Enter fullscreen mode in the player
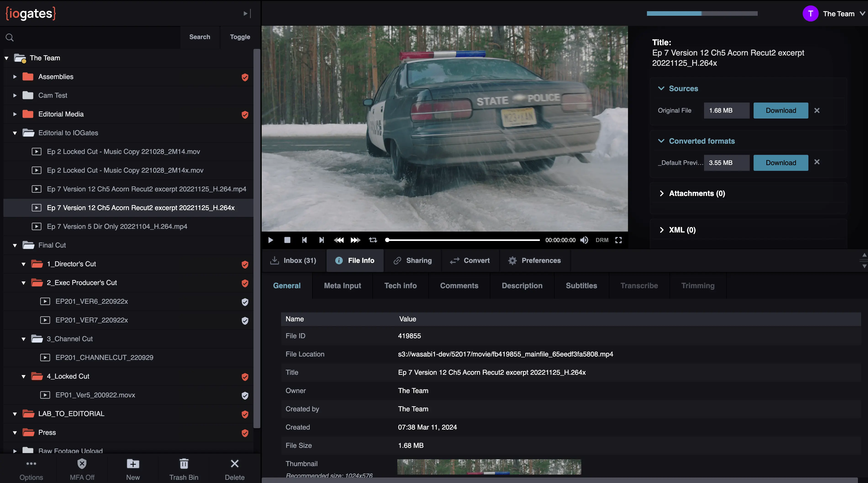Image resolution: width=868 pixels, height=483 pixels. pyautogui.click(x=618, y=240)
